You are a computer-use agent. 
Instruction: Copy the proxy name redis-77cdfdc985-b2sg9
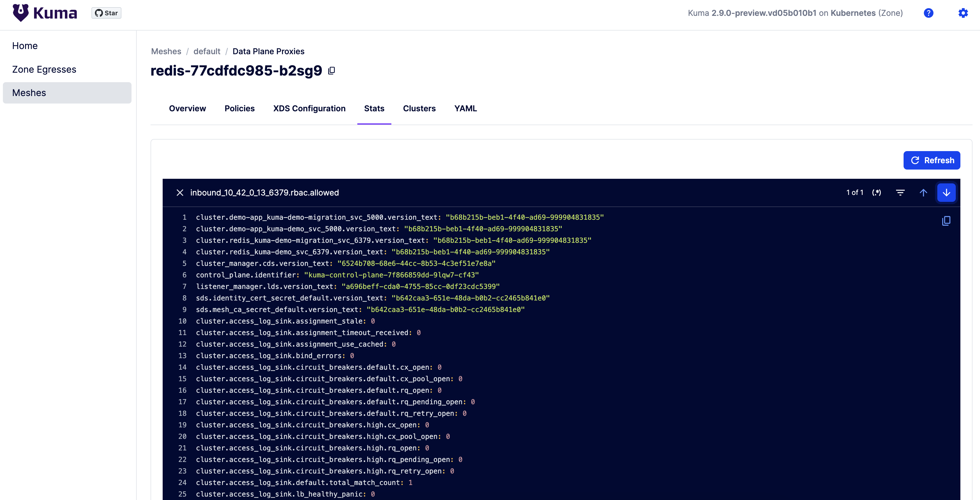point(331,70)
